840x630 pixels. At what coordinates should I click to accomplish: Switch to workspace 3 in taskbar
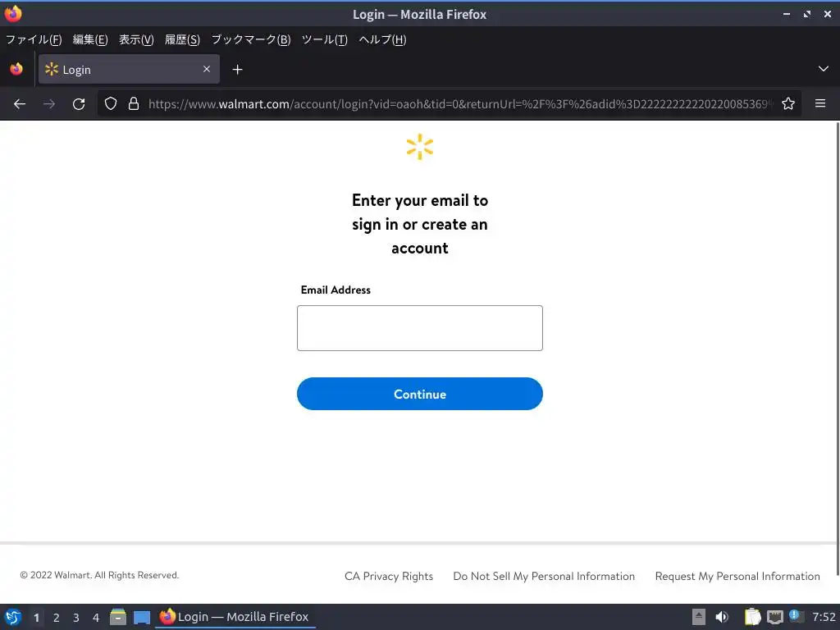pyautogui.click(x=76, y=618)
